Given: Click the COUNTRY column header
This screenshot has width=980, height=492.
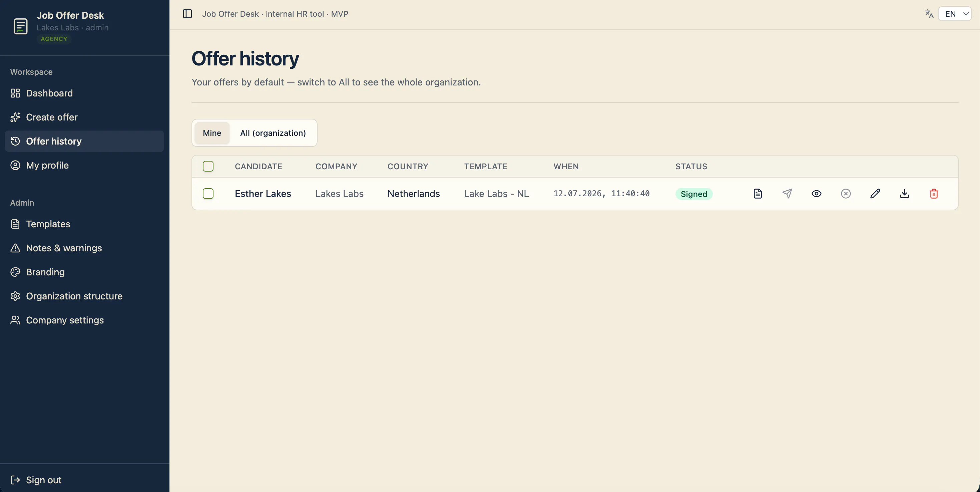Looking at the screenshot, I should (408, 167).
